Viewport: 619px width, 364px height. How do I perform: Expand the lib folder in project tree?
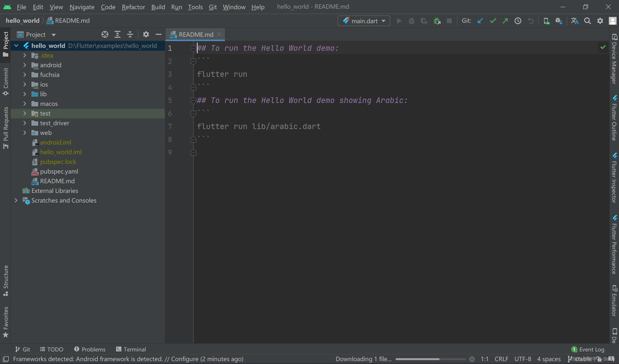(x=25, y=94)
